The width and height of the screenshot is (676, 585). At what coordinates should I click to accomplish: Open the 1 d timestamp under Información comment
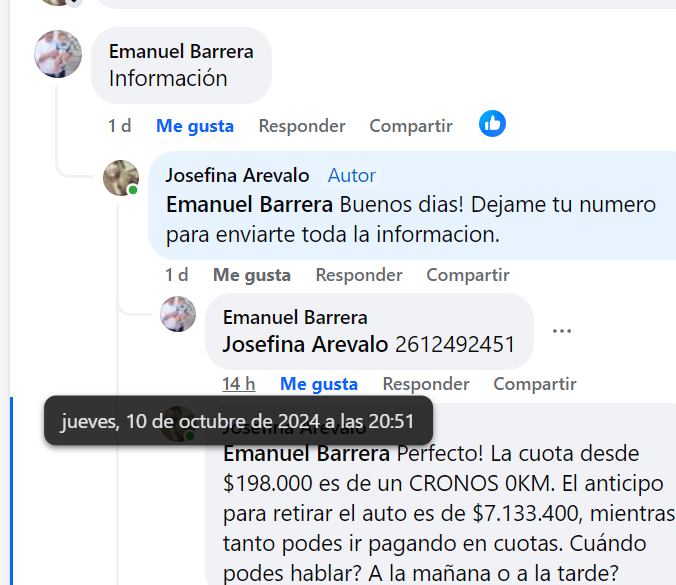pyautogui.click(x=119, y=126)
